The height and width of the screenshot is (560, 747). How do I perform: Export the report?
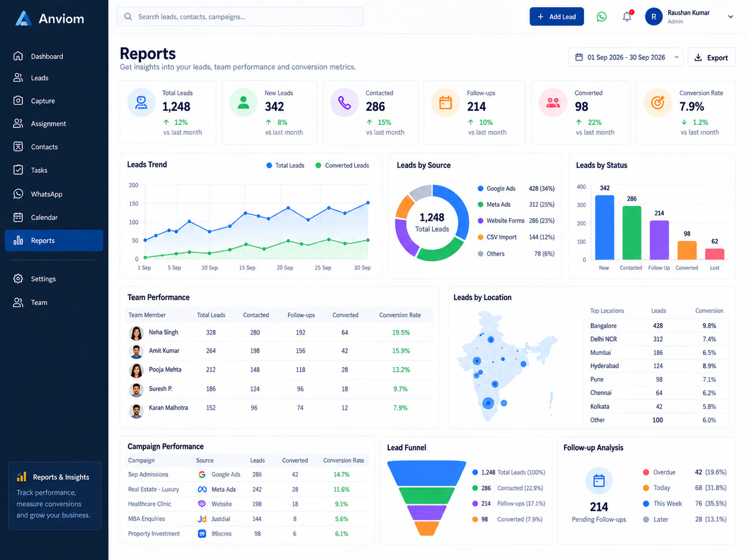(711, 57)
